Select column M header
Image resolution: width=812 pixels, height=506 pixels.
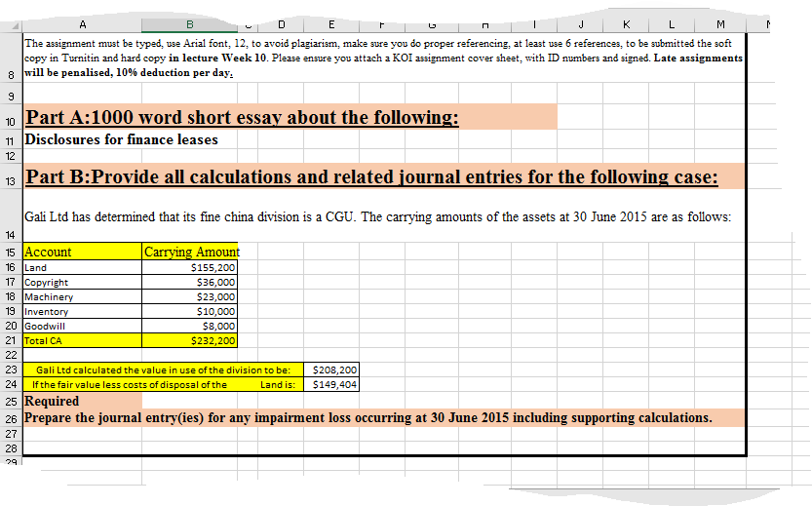(720, 24)
